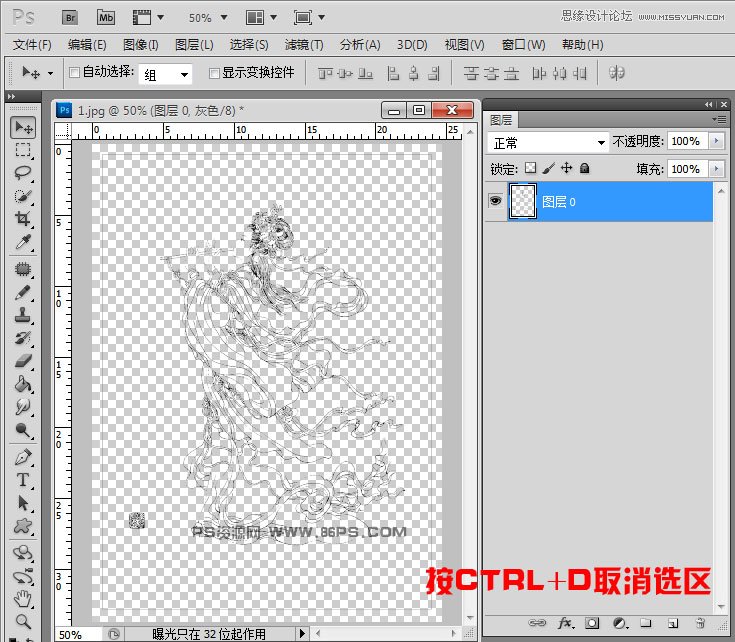Enable the 显示变换控件 checkbox
The height and width of the screenshot is (642, 735).
(x=214, y=73)
